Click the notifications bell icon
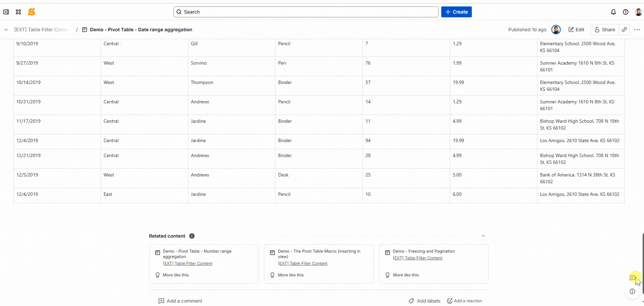Viewport: 644px width, 306px height. [613, 12]
